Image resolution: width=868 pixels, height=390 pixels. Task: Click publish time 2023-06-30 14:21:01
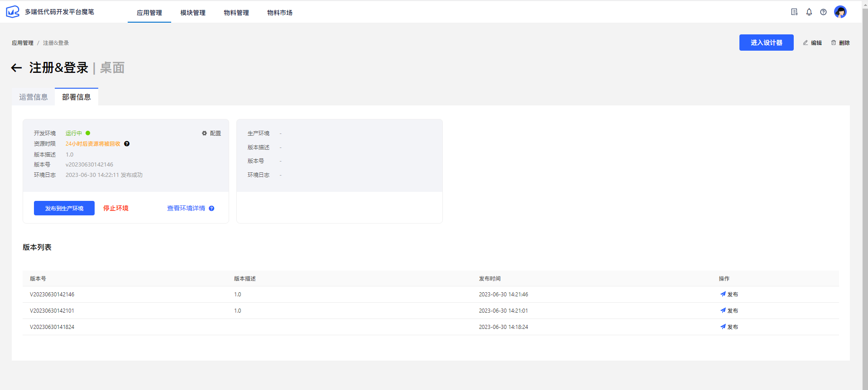[x=504, y=311]
